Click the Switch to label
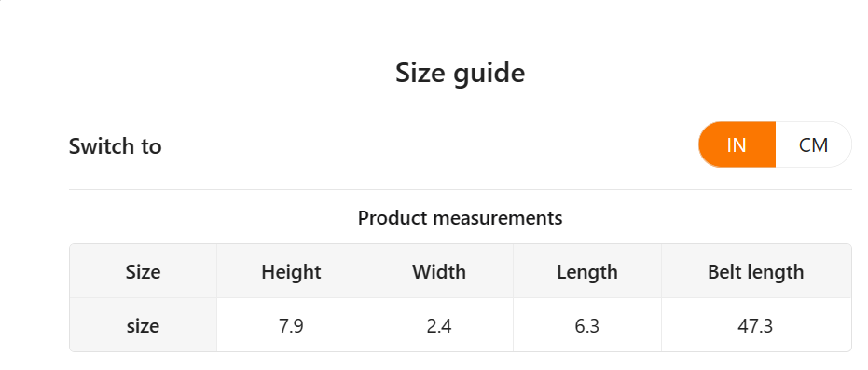 tap(116, 146)
